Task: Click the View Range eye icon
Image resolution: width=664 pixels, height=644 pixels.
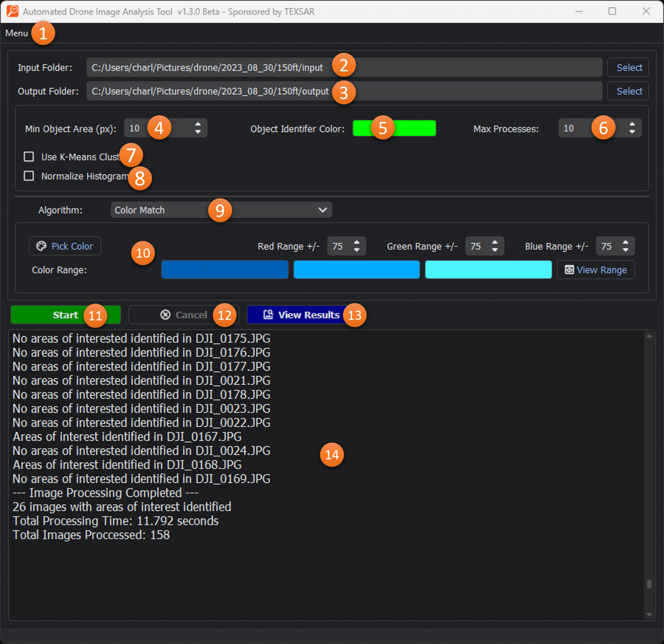Action: [x=570, y=270]
